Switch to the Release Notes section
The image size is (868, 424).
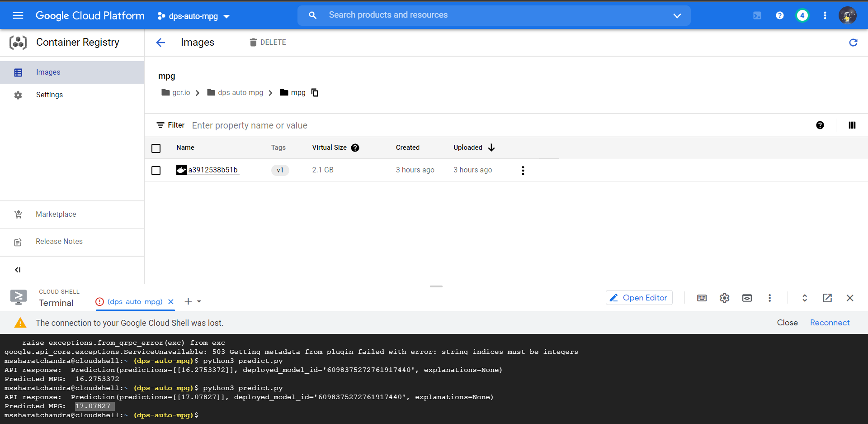coord(59,241)
